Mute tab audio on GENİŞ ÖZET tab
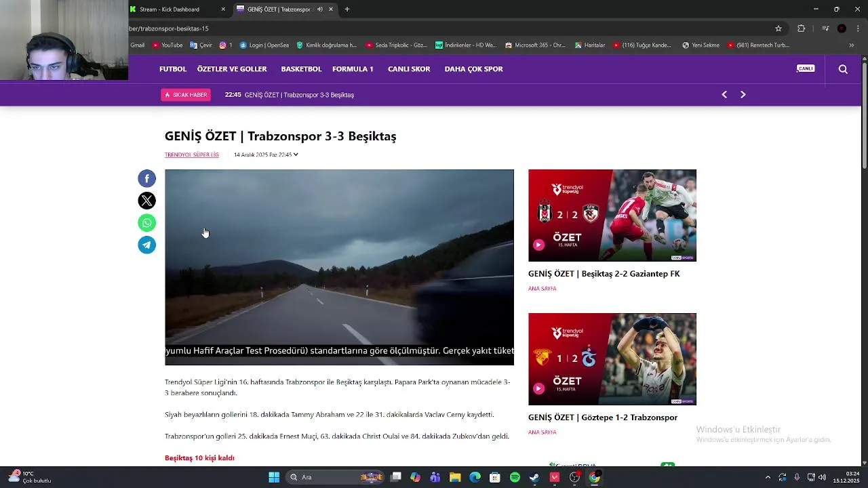This screenshot has width=868, height=488. click(x=320, y=9)
